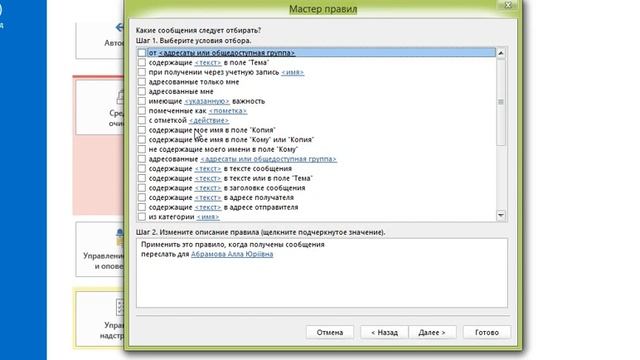The image size is (640, 360).
Task: Enable 'при получении через учетную запись' checkbox
Action: (x=142, y=72)
